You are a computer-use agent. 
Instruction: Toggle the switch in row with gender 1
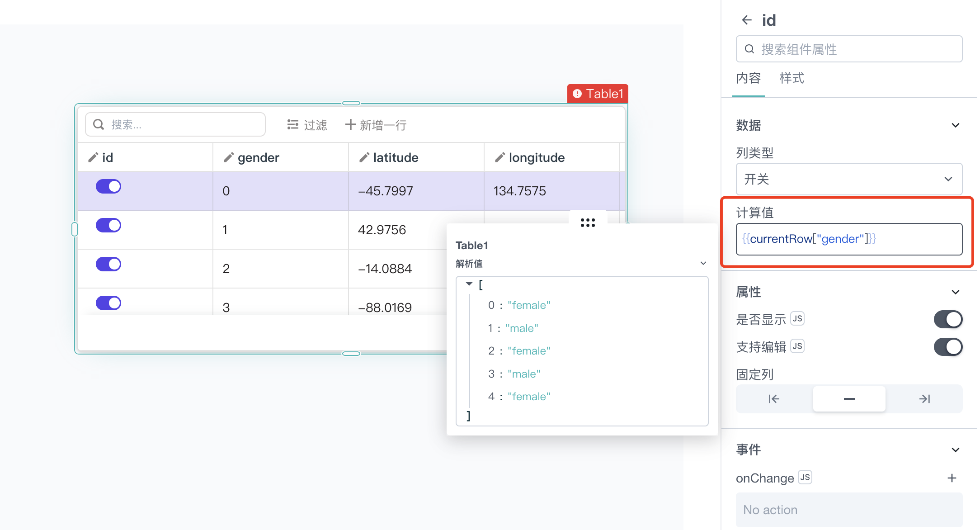(x=108, y=225)
